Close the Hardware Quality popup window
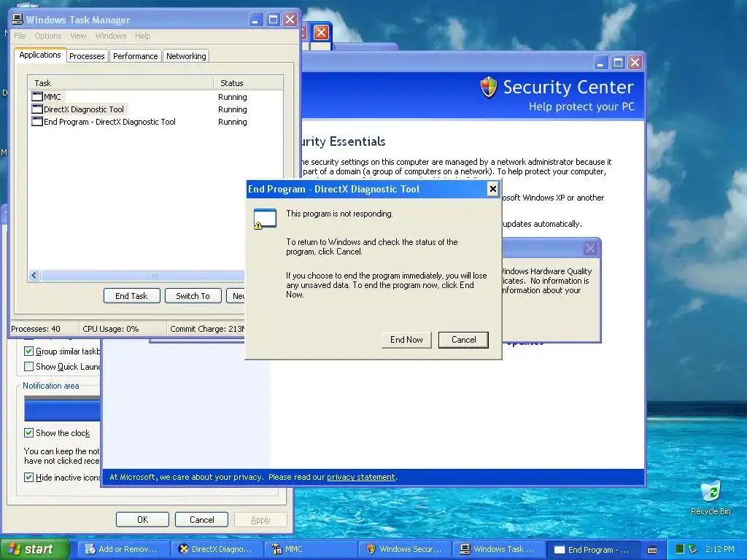 (589, 248)
